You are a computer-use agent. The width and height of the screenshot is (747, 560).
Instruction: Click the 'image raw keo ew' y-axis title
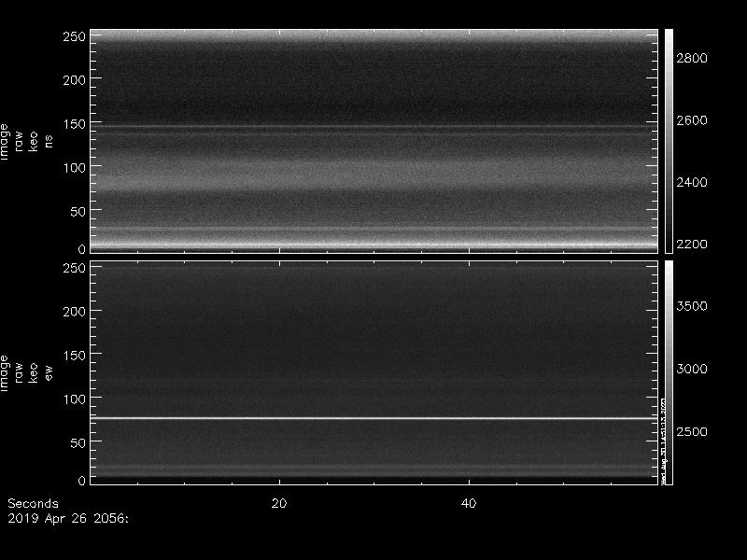point(26,373)
